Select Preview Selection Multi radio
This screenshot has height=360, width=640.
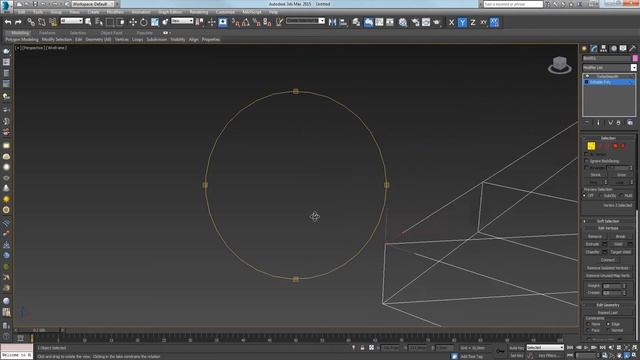(x=621, y=196)
